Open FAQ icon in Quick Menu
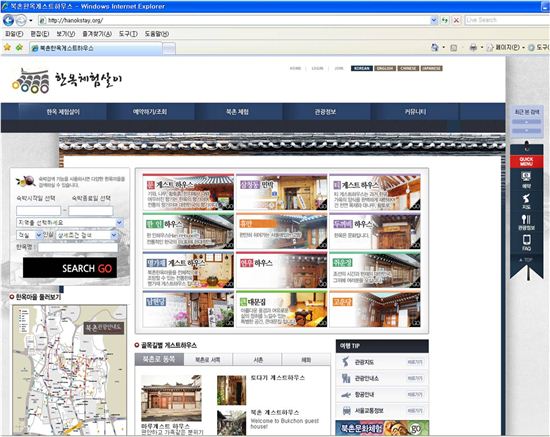 [x=526, y=243]
